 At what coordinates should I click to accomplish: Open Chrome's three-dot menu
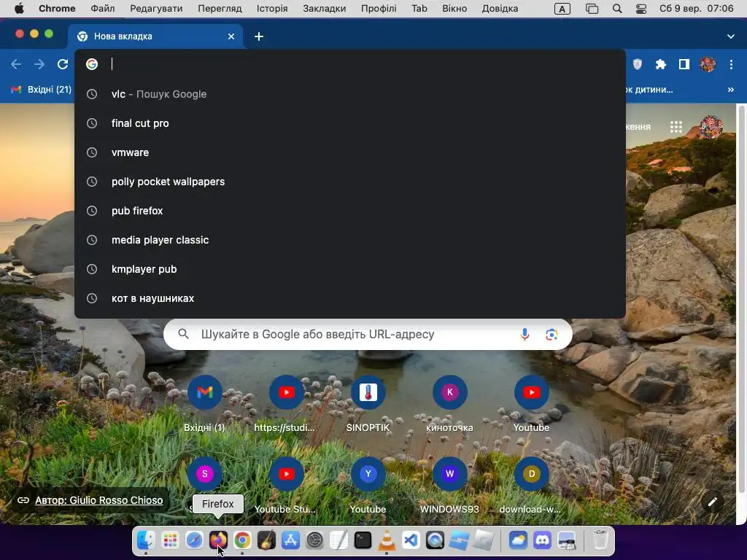(x=731, y=64)
